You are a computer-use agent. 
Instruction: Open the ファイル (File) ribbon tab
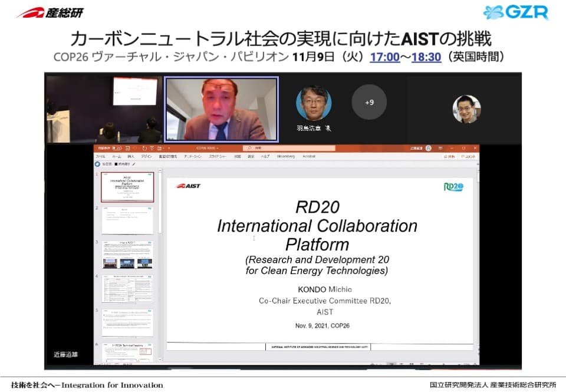(x=101, y=156)
